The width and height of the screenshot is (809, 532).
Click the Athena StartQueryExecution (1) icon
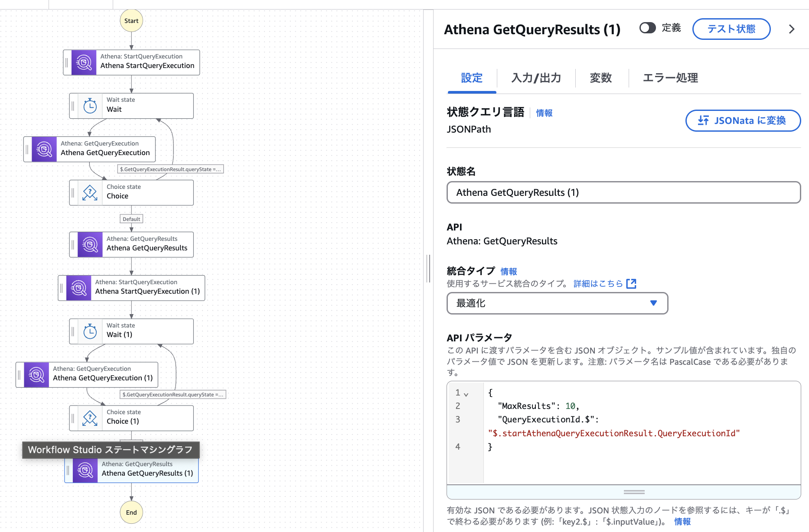pyautogui.click(x=79, y=288)
